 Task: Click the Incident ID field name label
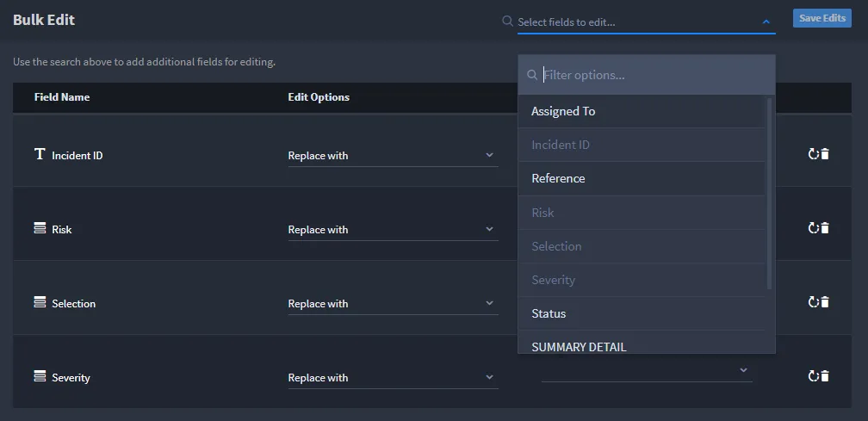point(77,156)
